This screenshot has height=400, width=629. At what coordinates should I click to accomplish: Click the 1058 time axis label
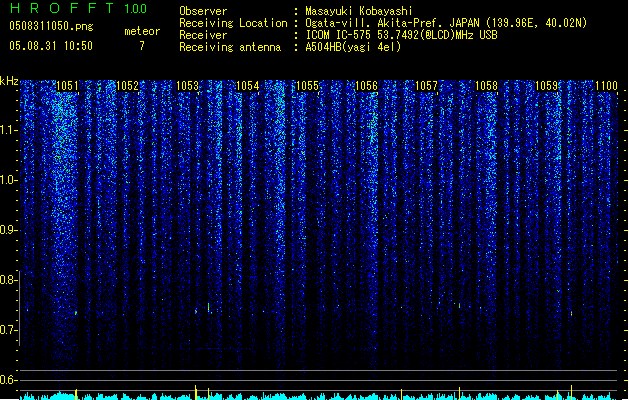click(x=486, y=86)
